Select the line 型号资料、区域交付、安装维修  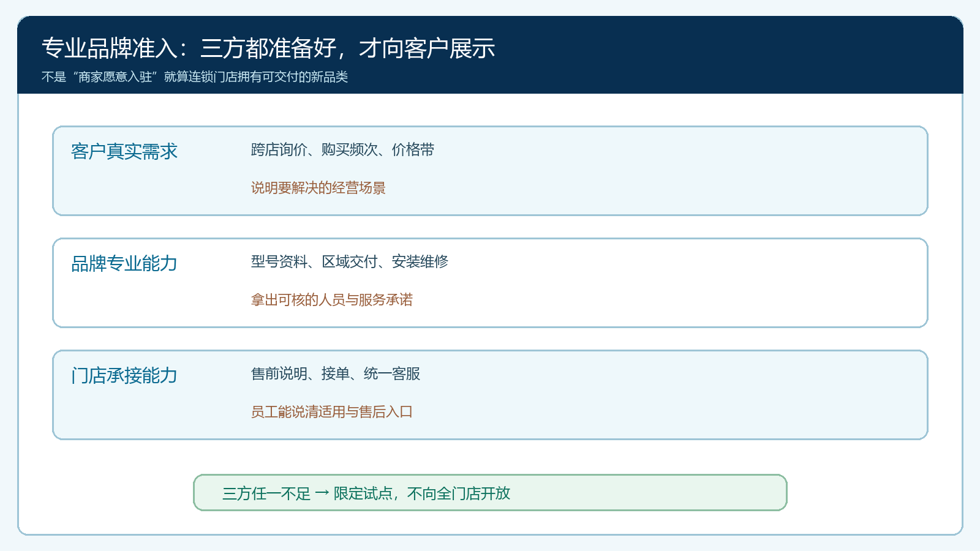350,262
